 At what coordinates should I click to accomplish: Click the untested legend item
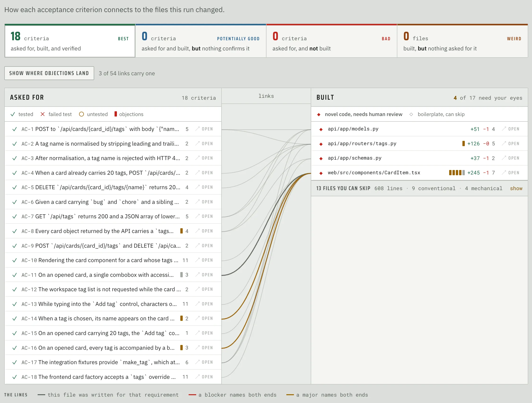[x=93, y=114]
